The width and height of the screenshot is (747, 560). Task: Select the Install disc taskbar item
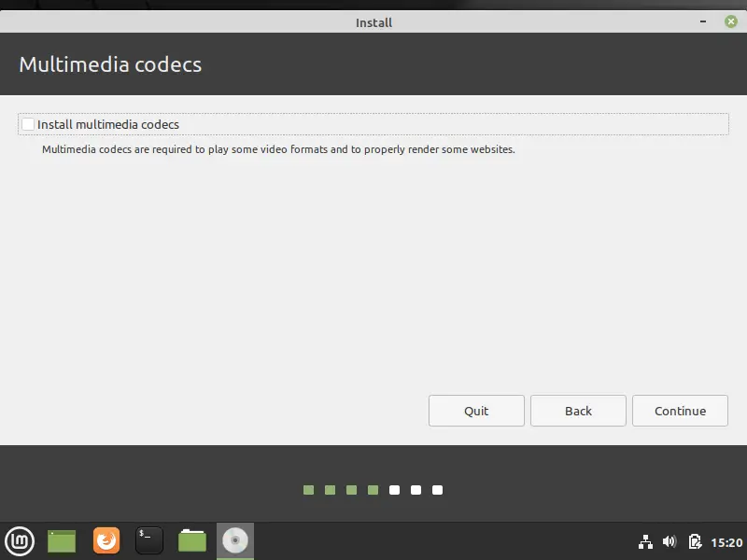tap(235, 541)
